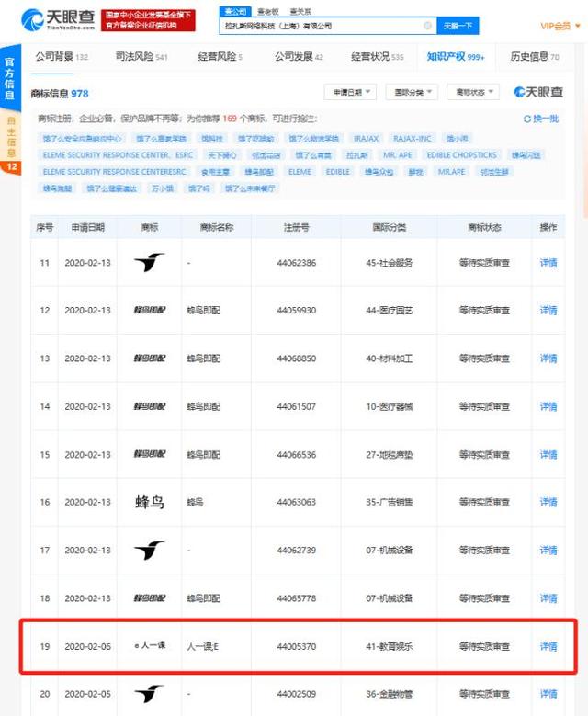Click the 人一课E trademark name
Image resolution: width=588 pixels, height=716 pixels.
coord(203,646)
